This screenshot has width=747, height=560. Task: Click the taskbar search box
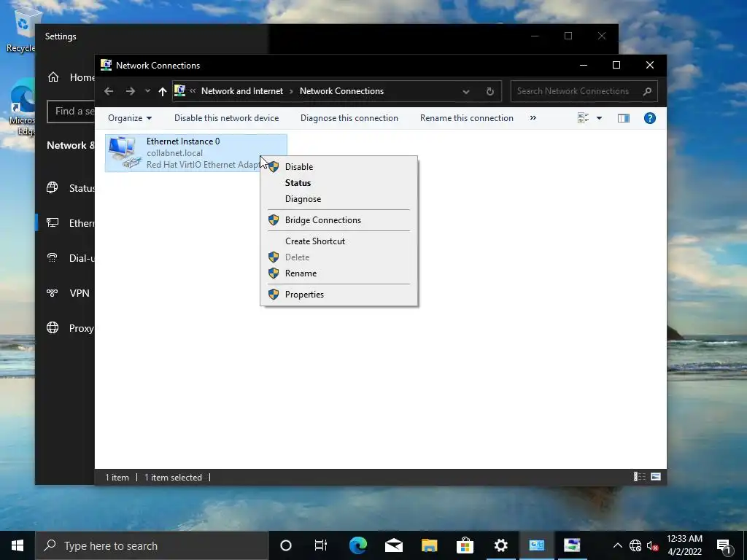click(x=152, y=545)
